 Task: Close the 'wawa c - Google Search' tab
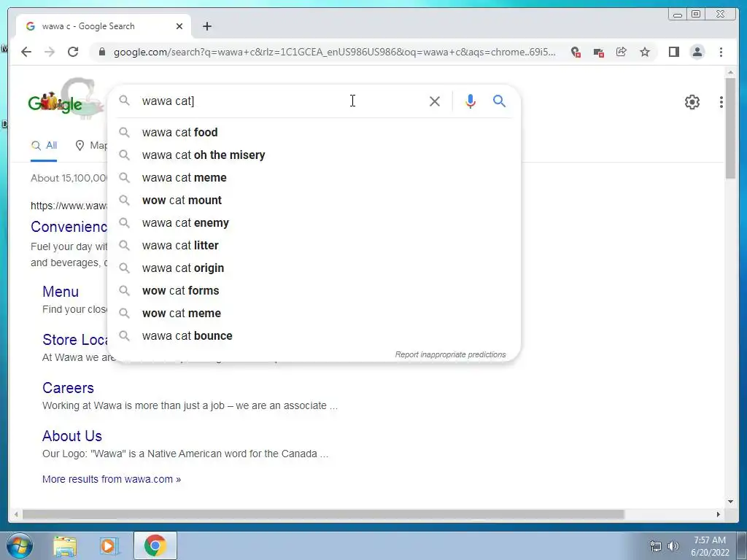(x=179, y=26)
